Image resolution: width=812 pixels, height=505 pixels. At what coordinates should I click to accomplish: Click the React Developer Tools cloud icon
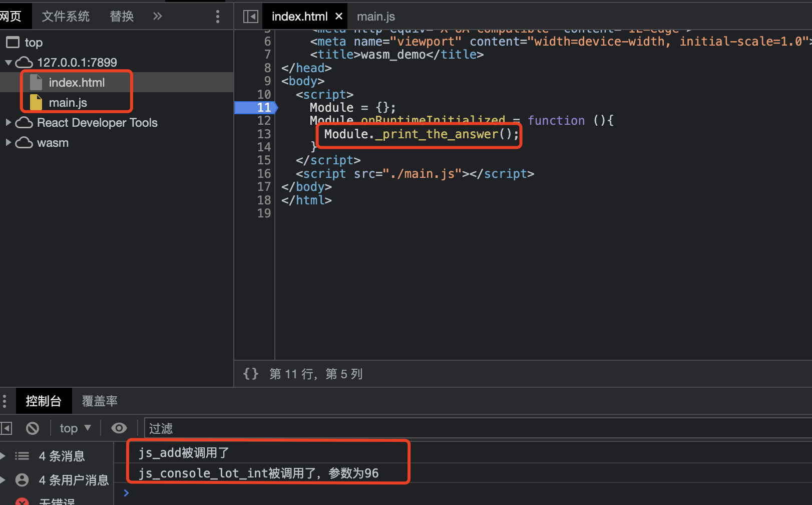[x=24, y=123]
